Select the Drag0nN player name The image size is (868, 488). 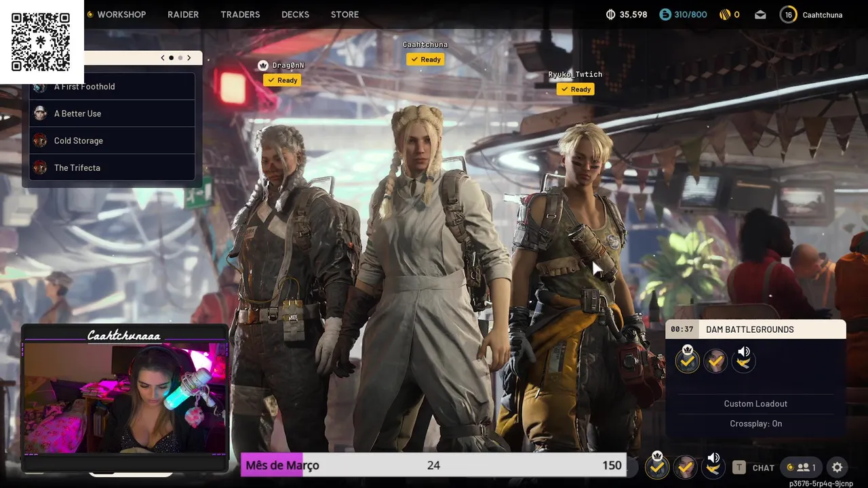pos(288,65)
